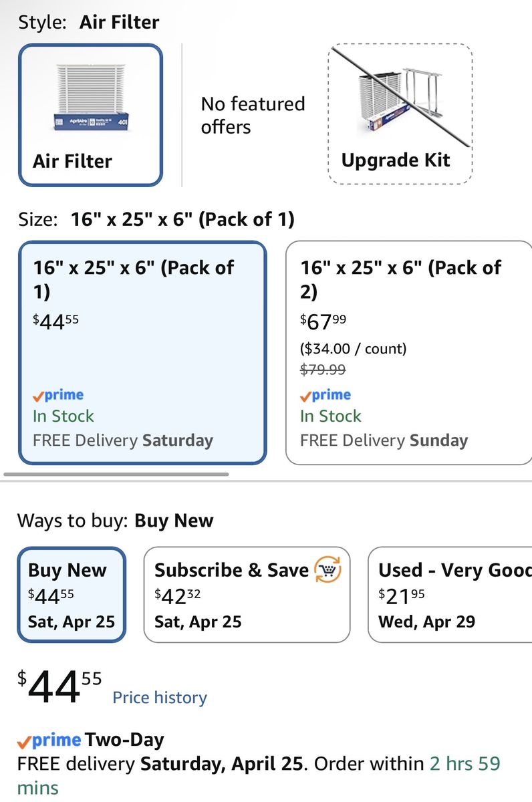The image size is (532, 802).
Task: Open the Price history link
Action: (160, 698)
